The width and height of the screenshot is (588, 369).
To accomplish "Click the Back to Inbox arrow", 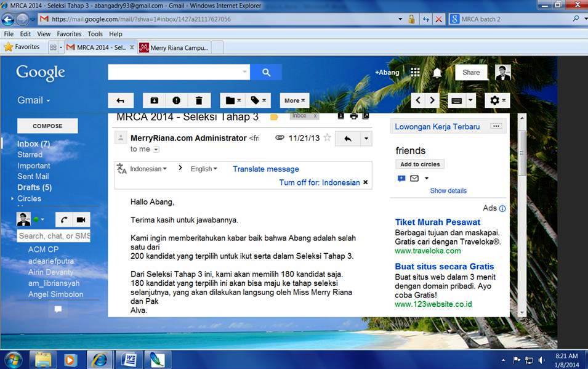I will tap(121, 100).
